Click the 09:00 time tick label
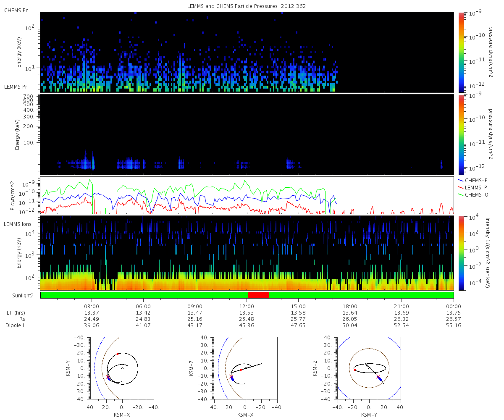This screenshot has height=420, width=504. coord(195,307)
